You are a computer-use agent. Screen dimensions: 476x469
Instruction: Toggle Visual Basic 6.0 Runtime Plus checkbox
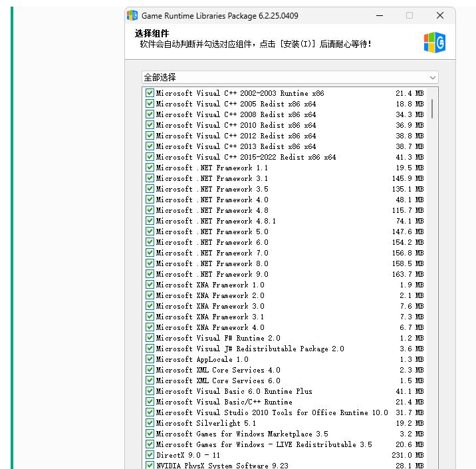click(x=150, y=391)
